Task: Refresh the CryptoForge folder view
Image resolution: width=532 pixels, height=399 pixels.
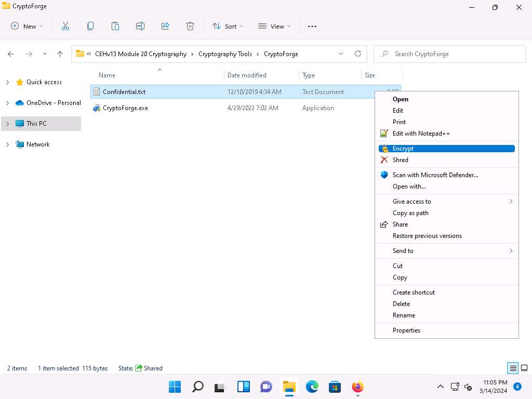Action: tap(357, 54)
